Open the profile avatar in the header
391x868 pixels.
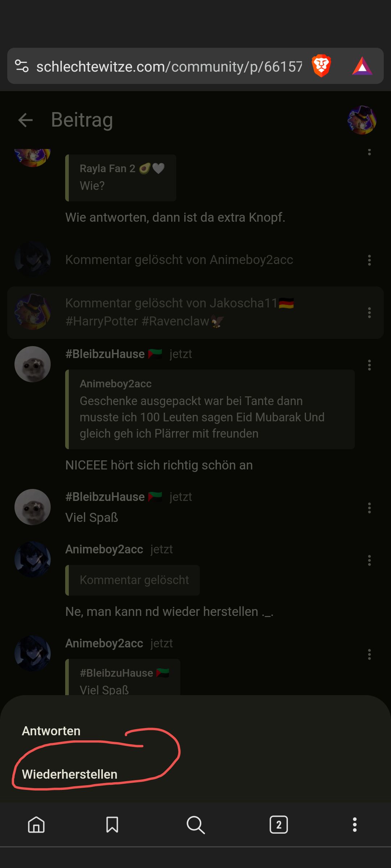(362, 120)
